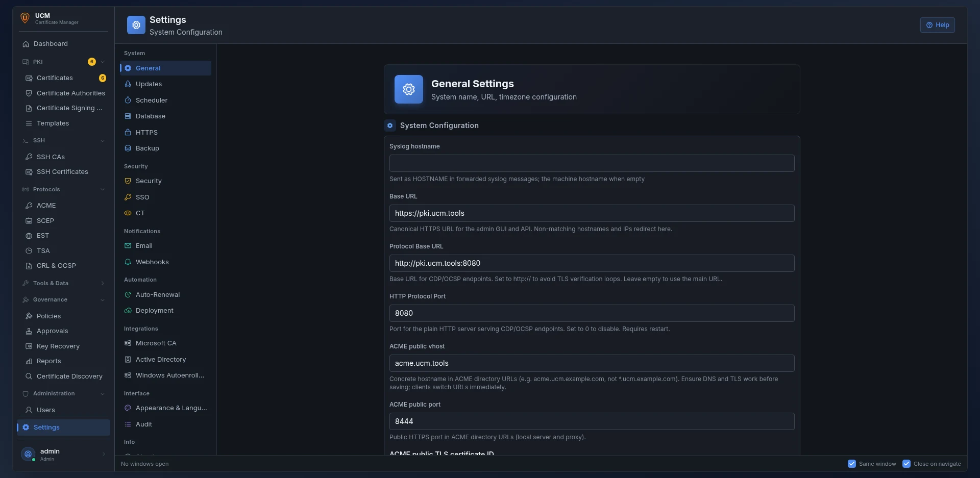Toggle the Close on navigate checkbox
This screenshot has width=980, height=478.
tap(906, 464)
